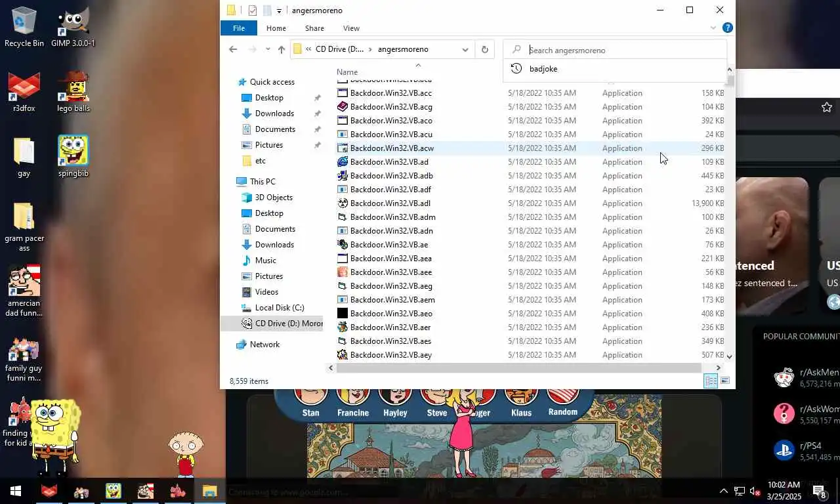Click the Backdoor.Win32.VB.aee file icon

[x=343, y=272]
